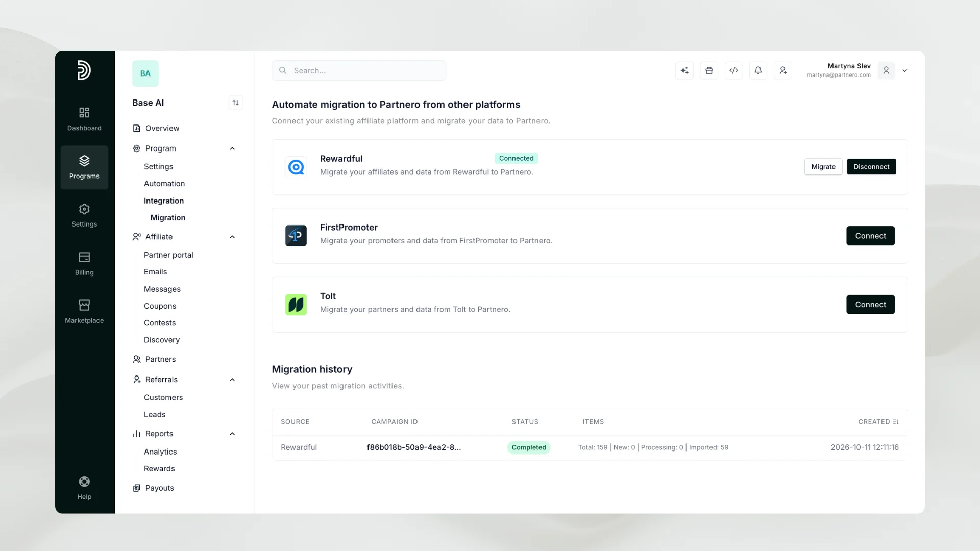
Task: Click the Billing sidebar icon
Action: (x=84, y=257)
